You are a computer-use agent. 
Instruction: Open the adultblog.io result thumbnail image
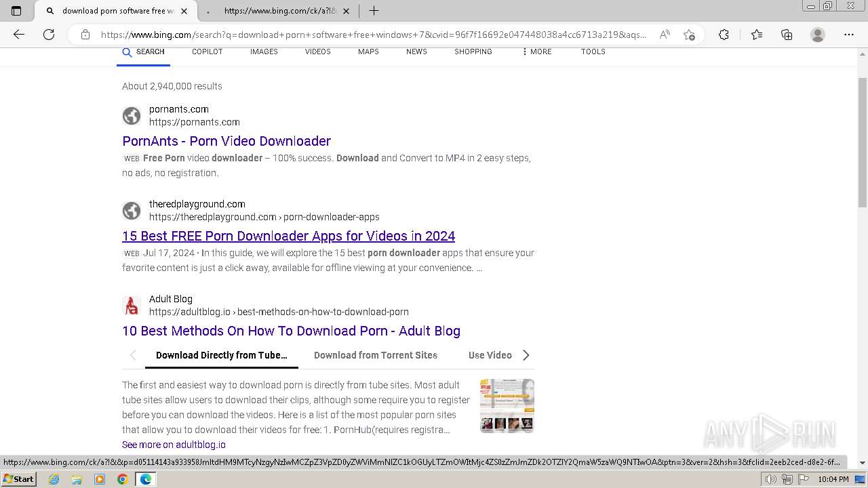[507, 405]
